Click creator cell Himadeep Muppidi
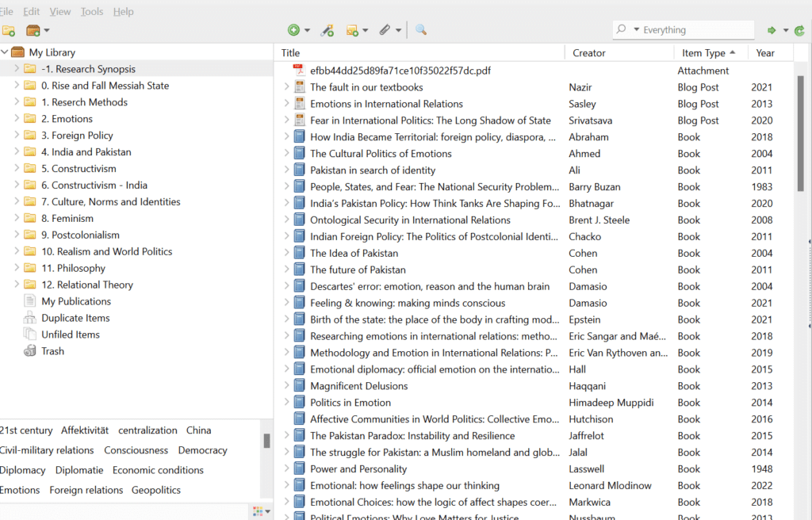 click(611, 403)
